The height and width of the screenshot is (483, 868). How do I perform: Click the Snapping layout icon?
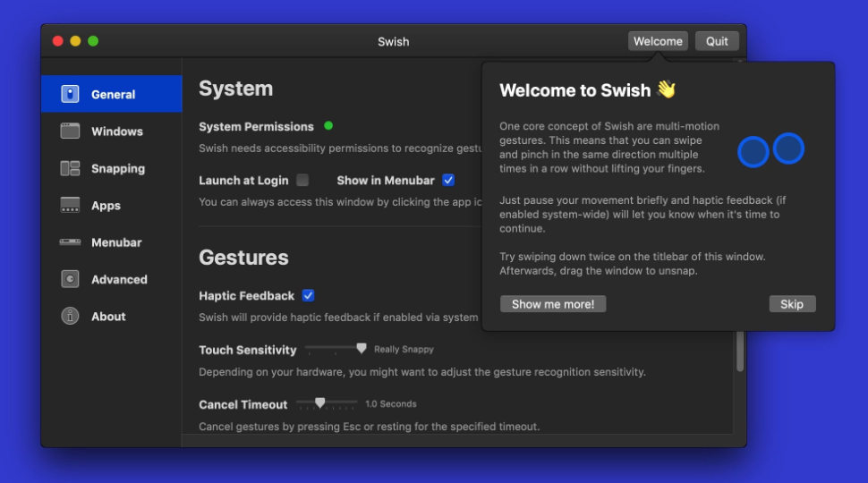pos(70,168)
